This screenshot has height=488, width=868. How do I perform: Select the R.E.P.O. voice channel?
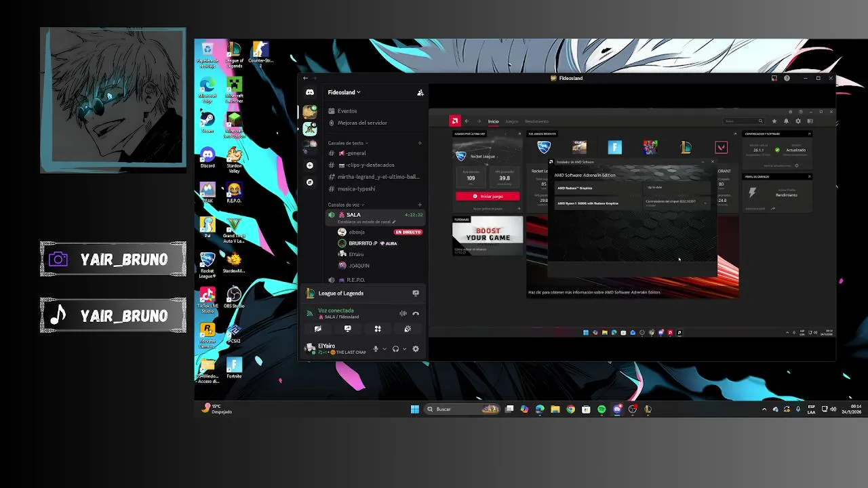376,279
